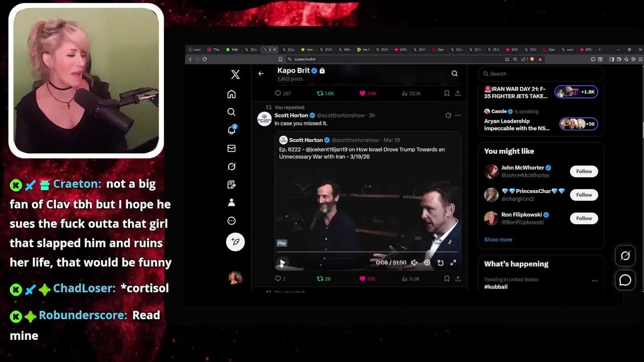Share the Scott Horton post
This screenshot has width=644, height=362.
[458, 279]
